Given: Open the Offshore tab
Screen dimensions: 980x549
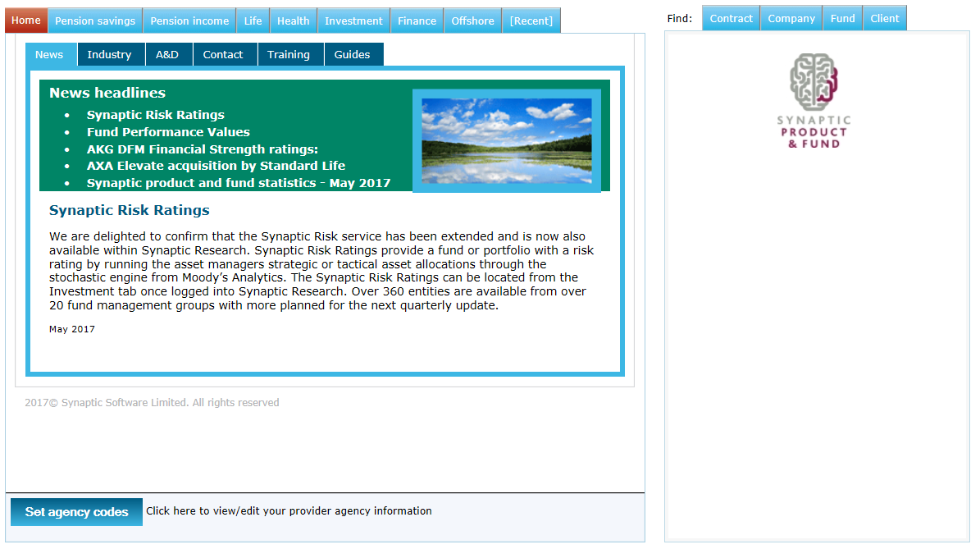Looking at the screenshot, I should (472, 21).
